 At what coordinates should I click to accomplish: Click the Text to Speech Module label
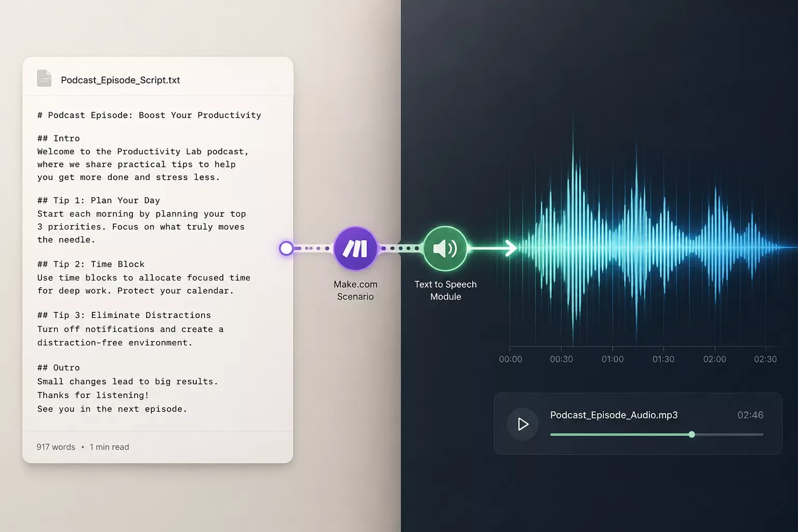[x=445, y=290]
